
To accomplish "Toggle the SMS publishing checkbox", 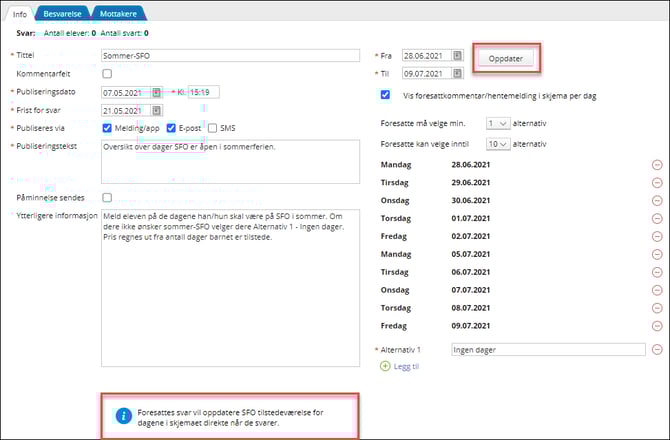I will (x=212, y=128).
